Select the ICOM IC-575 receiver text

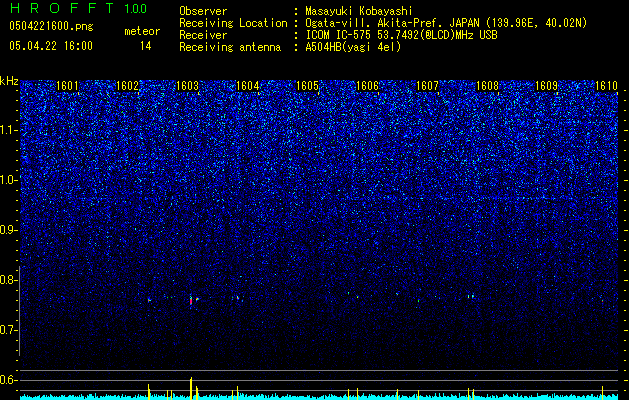pos(401,35)
